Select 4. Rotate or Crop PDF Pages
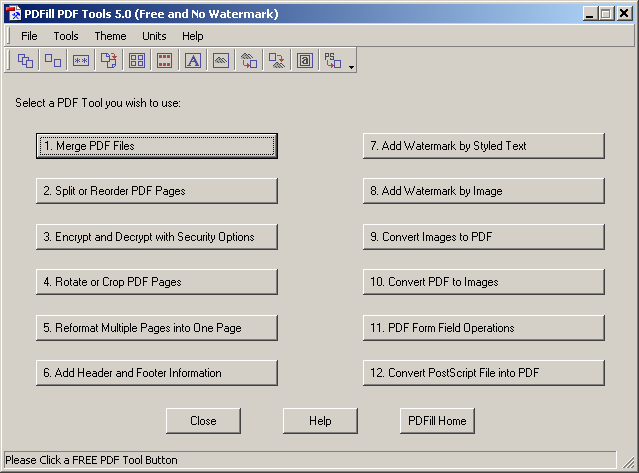 [157, 282]
